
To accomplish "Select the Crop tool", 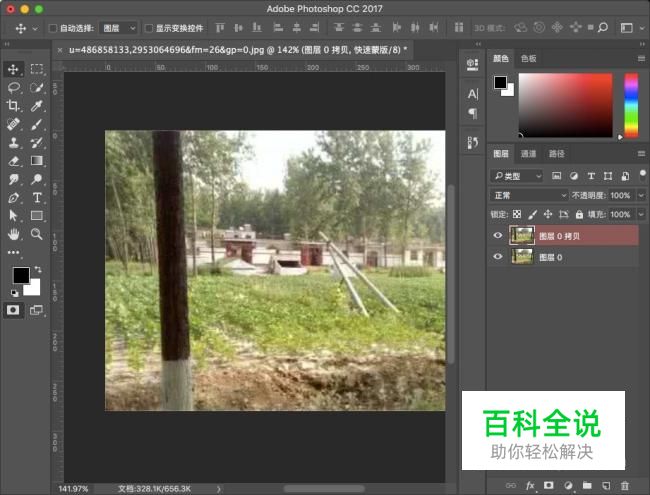I will pos(14,106).
